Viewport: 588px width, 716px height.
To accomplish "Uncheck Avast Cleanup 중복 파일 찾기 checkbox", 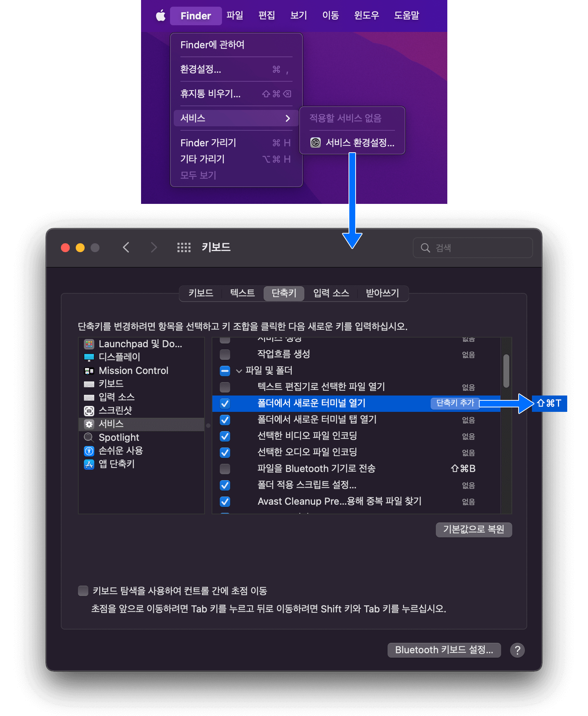I will click(225, 501).
